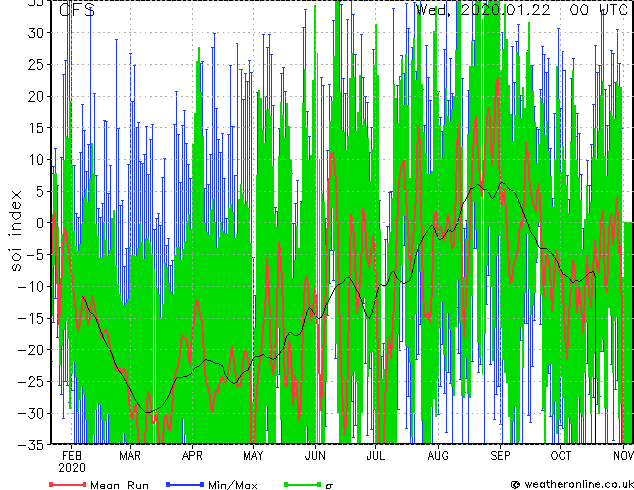
Task: Click the y-axis value '0'
Action: 40,223
